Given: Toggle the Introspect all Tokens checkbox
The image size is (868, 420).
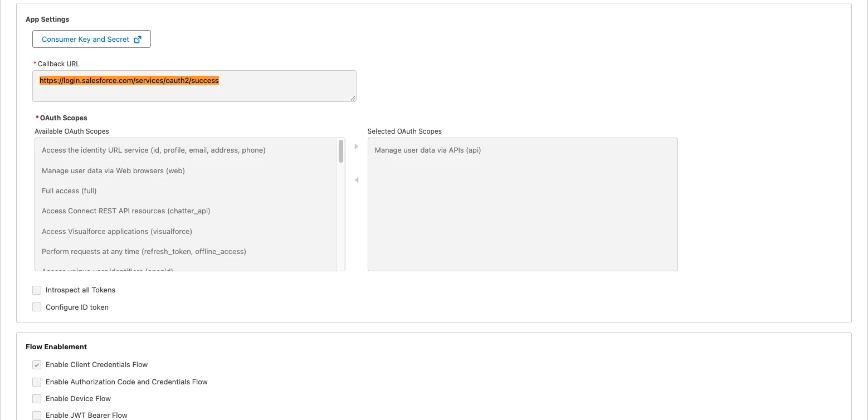Looking at the screenshot, I should click(37, 290).
